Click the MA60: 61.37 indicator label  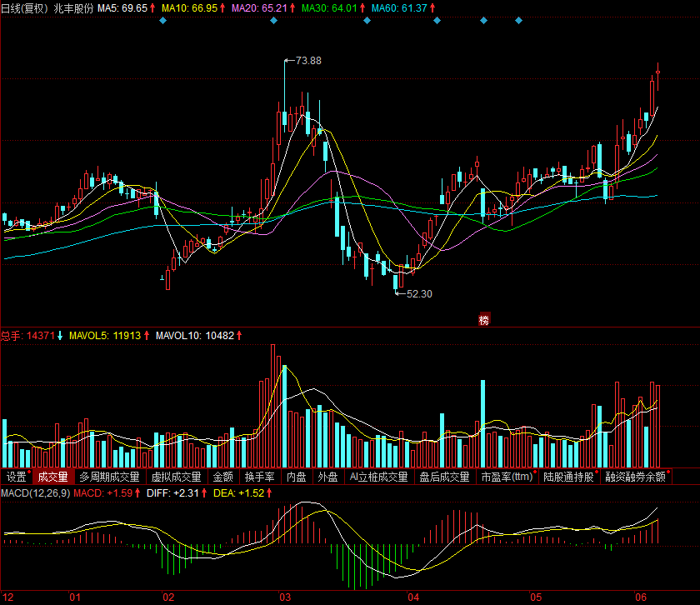399,8
